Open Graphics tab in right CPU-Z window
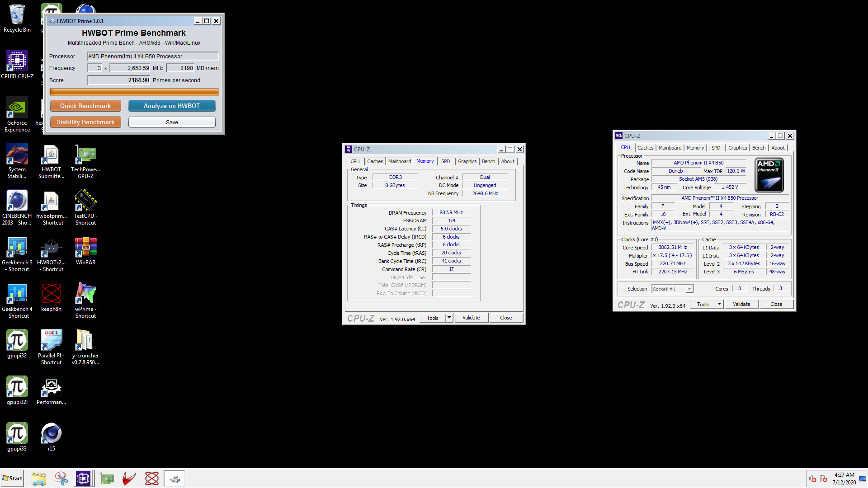868x488 pixels. 737,148
